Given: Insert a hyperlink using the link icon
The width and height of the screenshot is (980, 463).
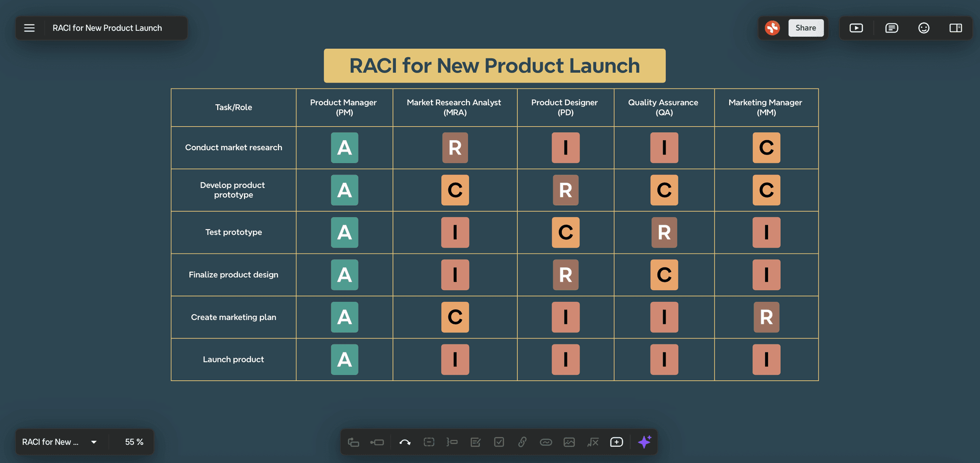Looking at the screenshot, I should (x=522, y=442).
